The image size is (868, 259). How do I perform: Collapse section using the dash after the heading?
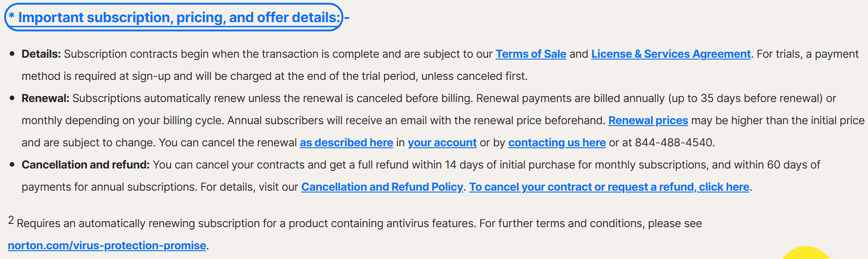coord(347,18)
